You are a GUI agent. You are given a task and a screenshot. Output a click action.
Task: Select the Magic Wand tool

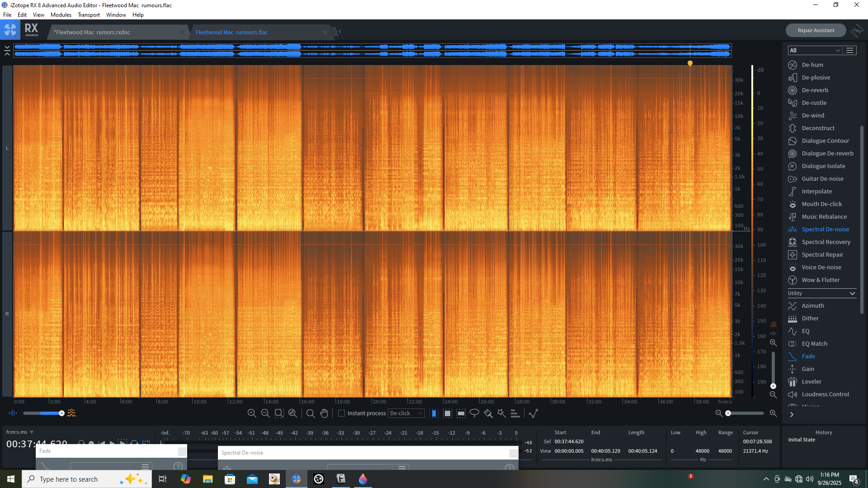coord(501,413)
